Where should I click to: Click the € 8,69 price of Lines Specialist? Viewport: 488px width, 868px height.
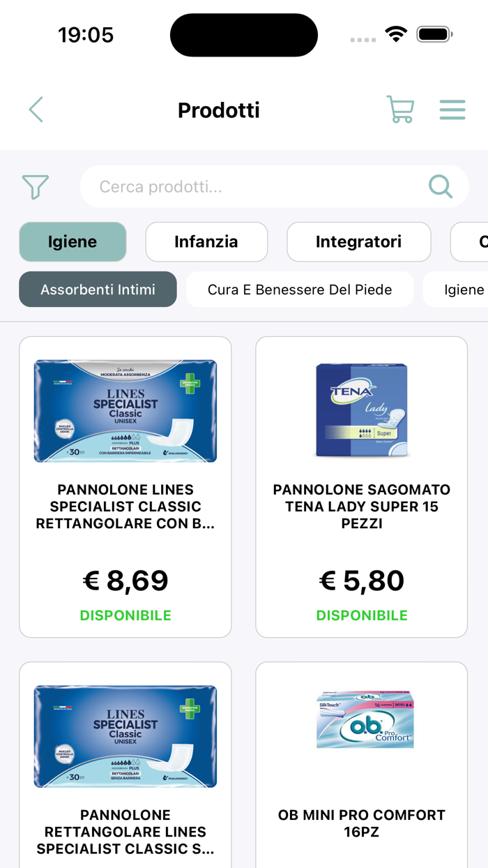click(x=125, y=580)
